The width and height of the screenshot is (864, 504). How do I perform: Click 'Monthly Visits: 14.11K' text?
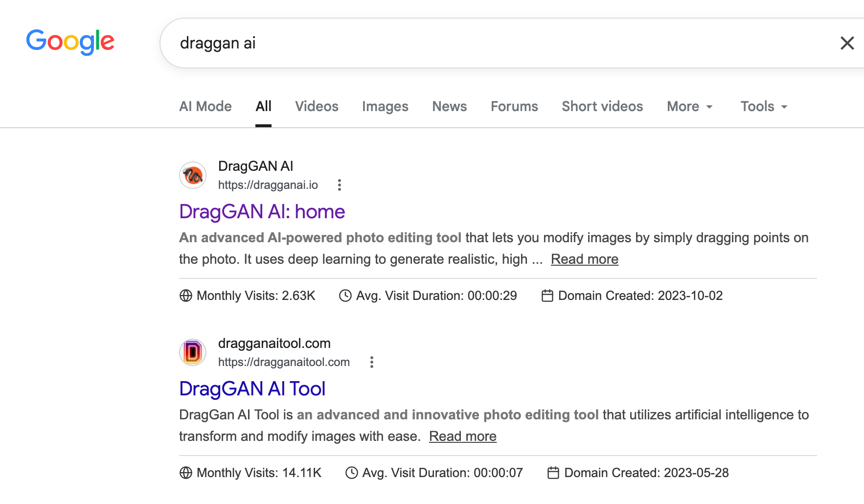[259, 473]
